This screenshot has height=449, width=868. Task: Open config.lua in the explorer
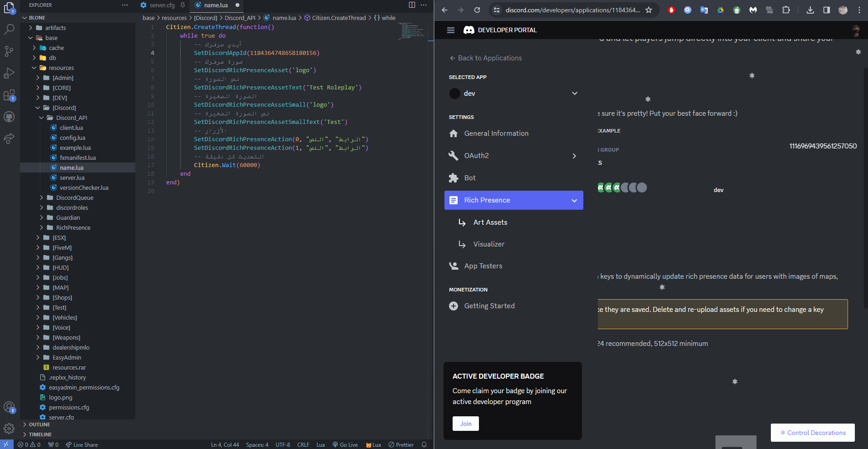click(73, 138)
